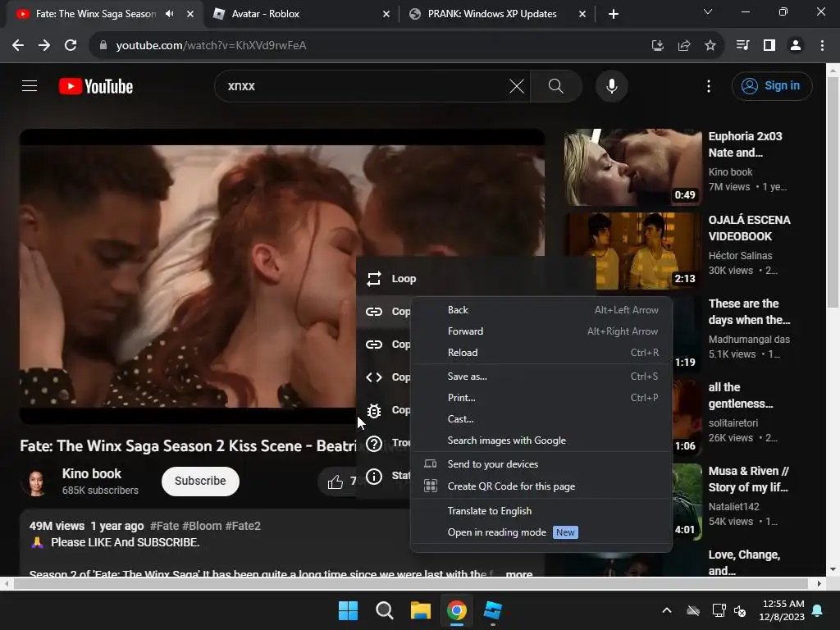This screenshot has width=840, height=630.
Task: Toggle the Chrome side panel icon
Action: pos(769,46)
